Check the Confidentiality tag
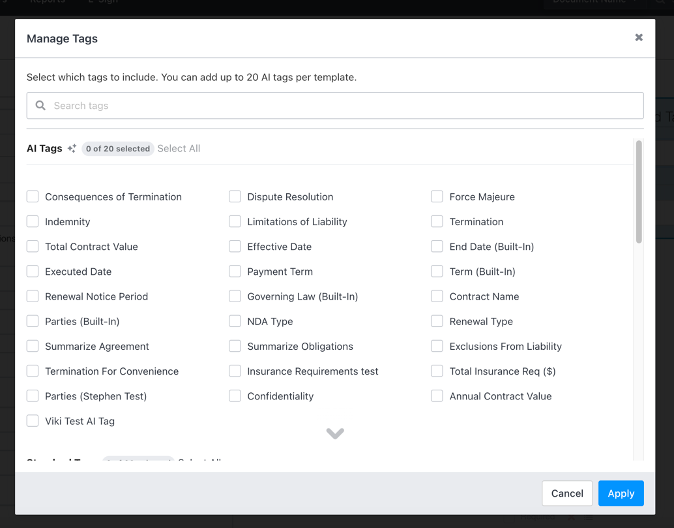 (235, 396)
